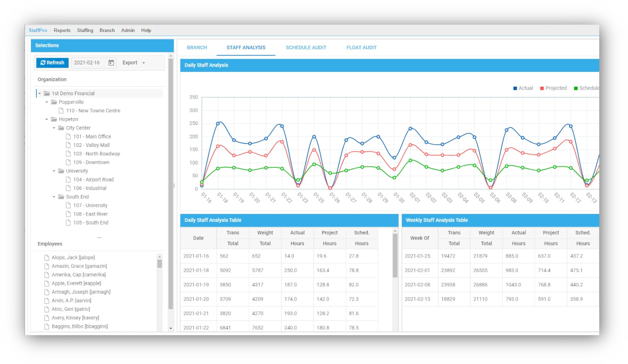The image size is (628, 364).
Task: Toggle the green Scheduled legend entry
Action: point(586,88)
